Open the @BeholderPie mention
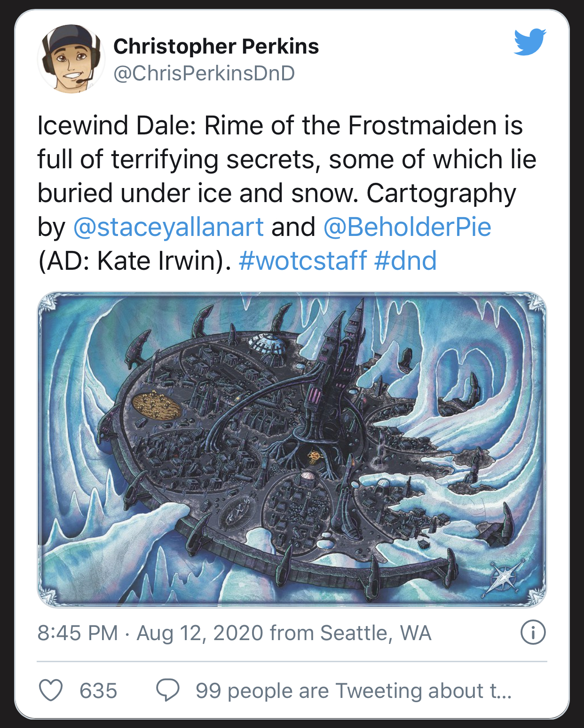The height and width of the screenshot is (728, 584). pyautogui.click(x=407, y=227)
